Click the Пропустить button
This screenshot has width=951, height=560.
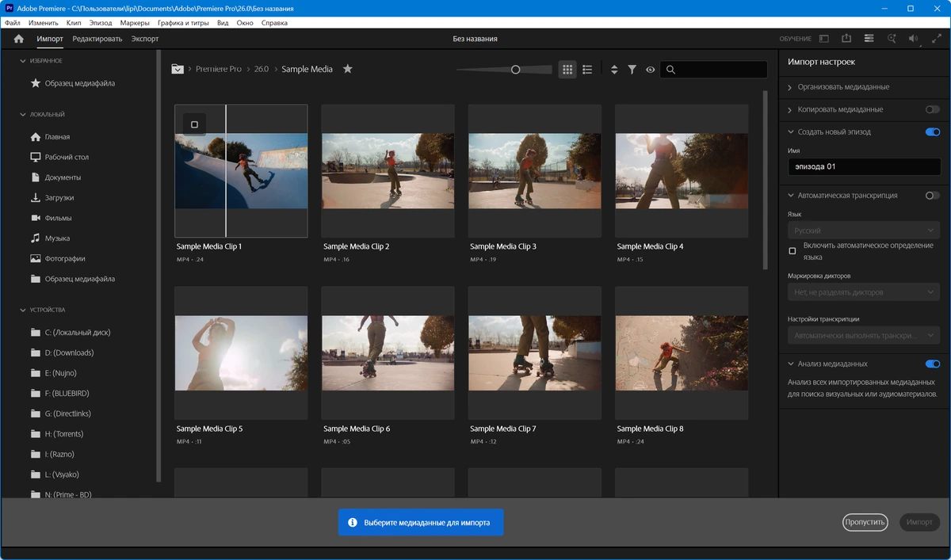(x=865, y=523)
